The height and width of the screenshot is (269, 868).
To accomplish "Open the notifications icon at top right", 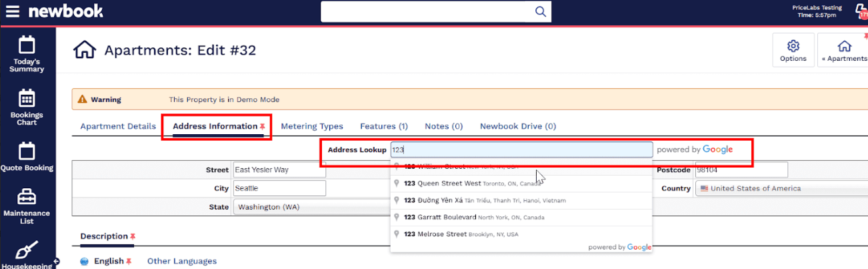I will [x=861, y=11].
